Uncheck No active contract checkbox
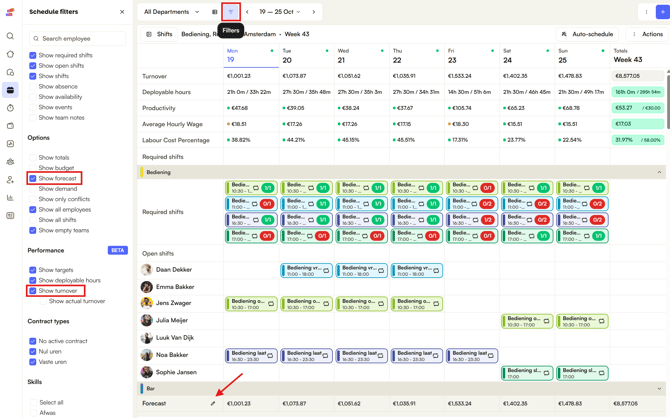The image size is (670, 418). click(32, 341)
